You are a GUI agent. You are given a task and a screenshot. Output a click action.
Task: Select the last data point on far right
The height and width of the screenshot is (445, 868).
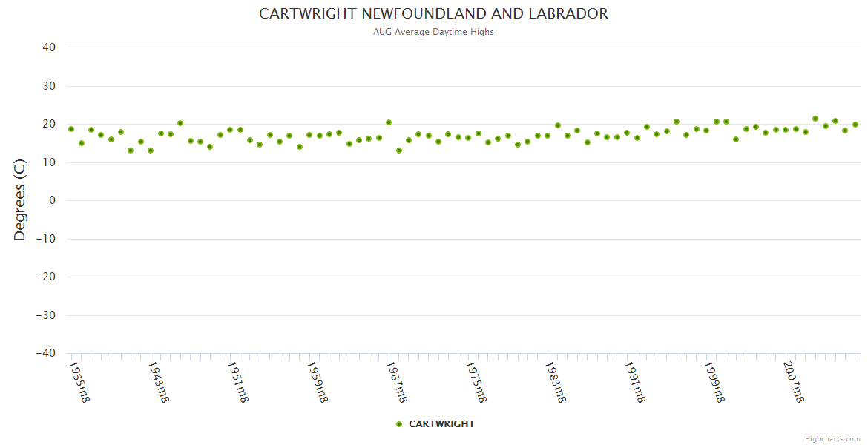coord(855,125)
